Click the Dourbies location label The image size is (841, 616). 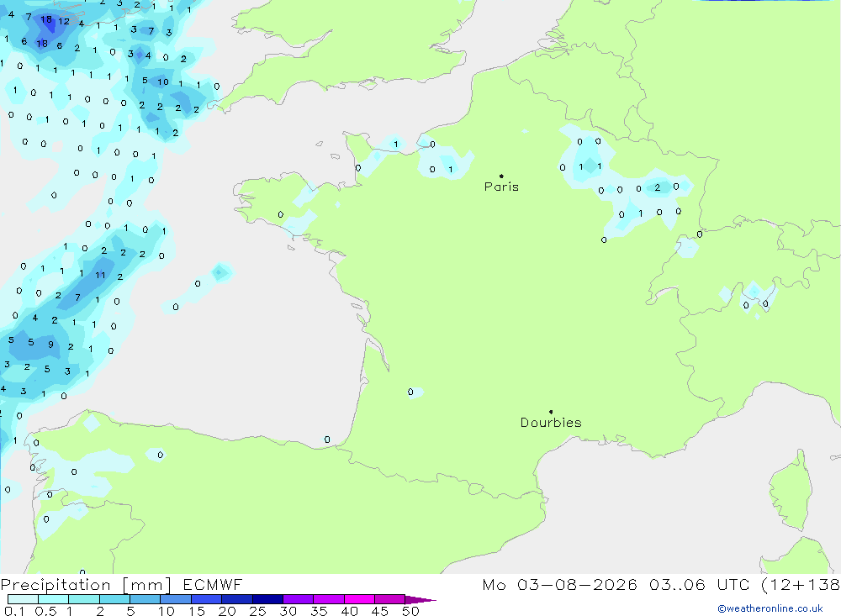pyautogui.click(x=551, y=423)
